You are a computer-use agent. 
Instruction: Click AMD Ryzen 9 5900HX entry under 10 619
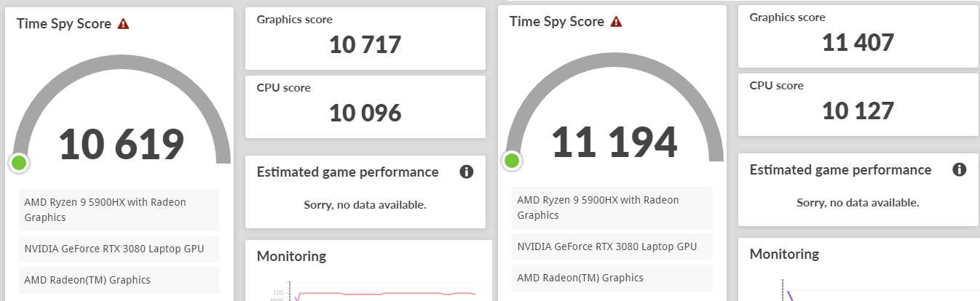coord(119,209)
